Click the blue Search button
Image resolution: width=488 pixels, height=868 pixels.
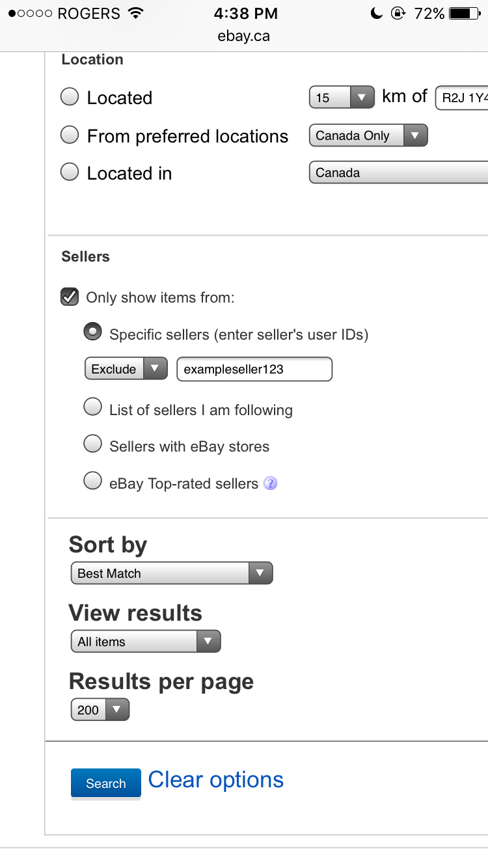106,783
